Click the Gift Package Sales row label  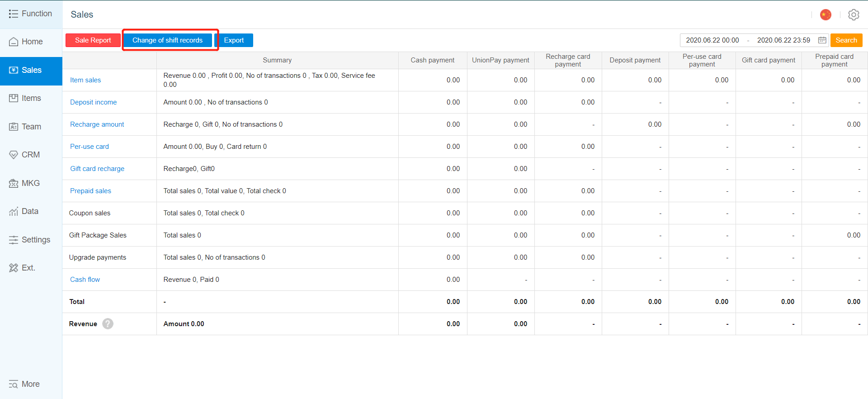(98, 235)
